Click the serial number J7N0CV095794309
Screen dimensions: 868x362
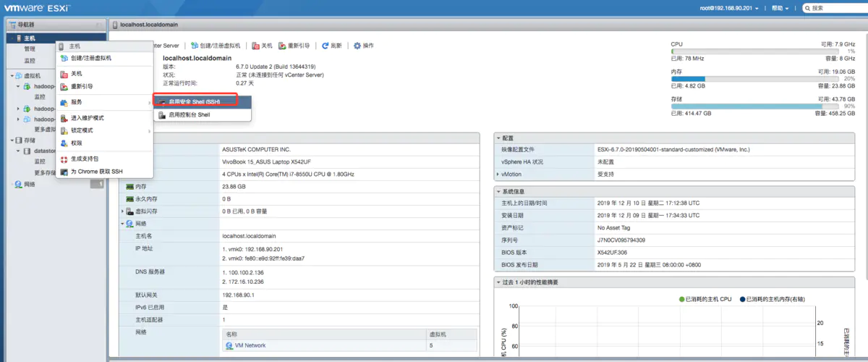pyautogui.click(x=621, y=240)
